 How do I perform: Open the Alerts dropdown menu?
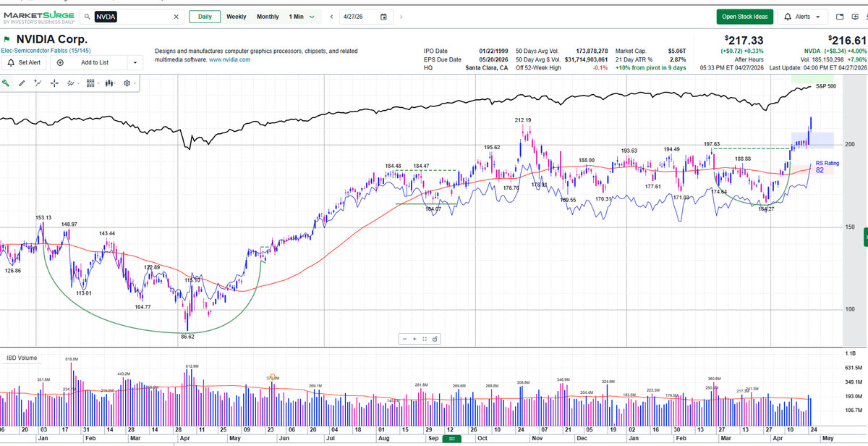pyautogui.click(x=801, y=17)
